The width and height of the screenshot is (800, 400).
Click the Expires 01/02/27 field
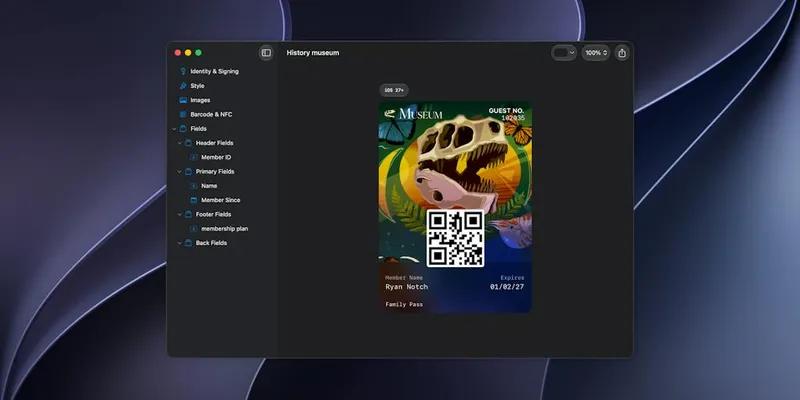[507, 283]
